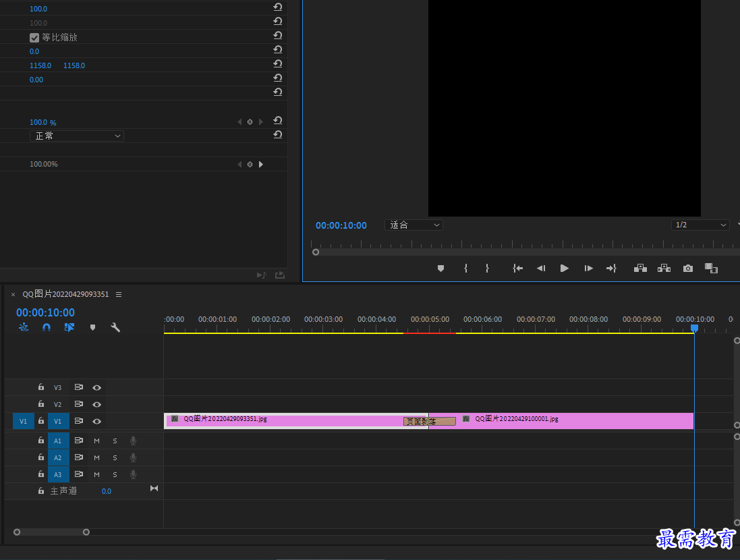Toggle lock on track V1
740x560 pixels.
click(41, 421)
